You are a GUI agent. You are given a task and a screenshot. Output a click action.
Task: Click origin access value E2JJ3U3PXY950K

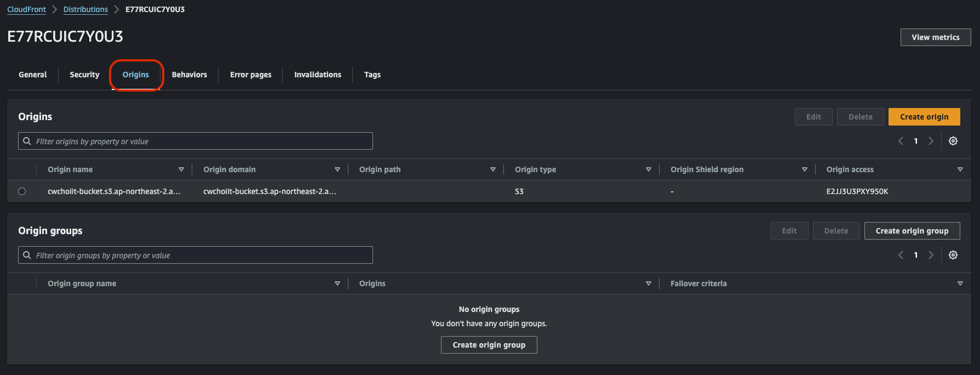(x=857, y=191)
